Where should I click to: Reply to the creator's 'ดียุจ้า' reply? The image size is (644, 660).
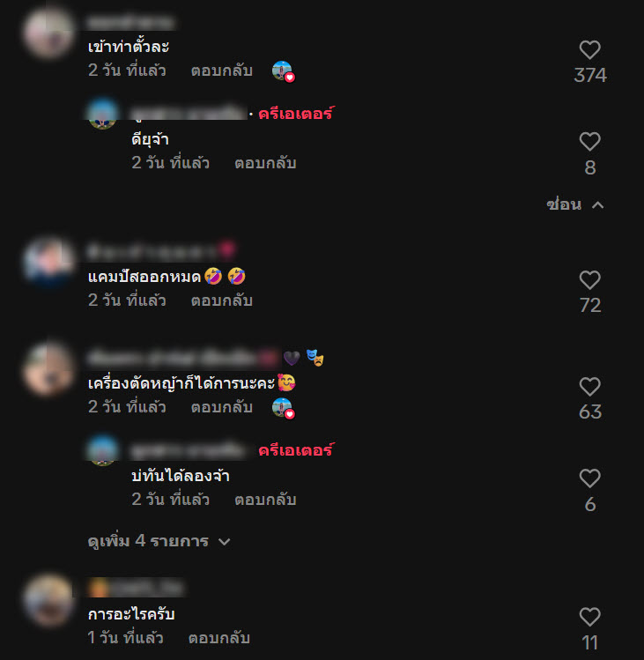click(265, 163)
